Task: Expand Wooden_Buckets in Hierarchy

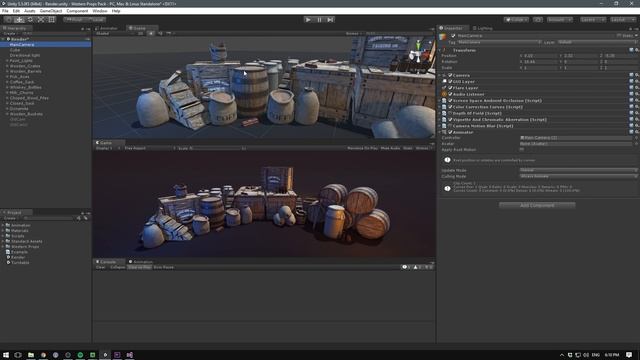Action: point(7,114)
